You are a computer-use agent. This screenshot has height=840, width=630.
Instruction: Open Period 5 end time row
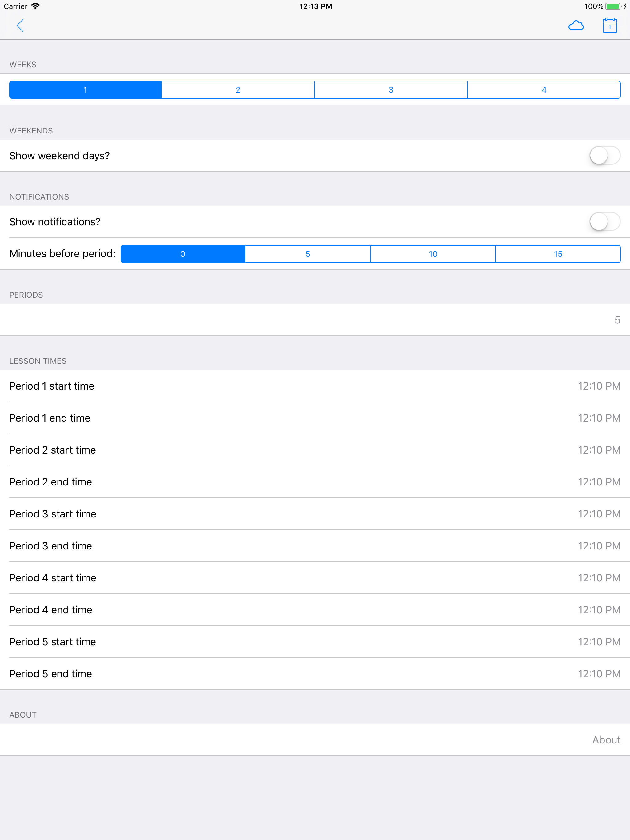315,674
